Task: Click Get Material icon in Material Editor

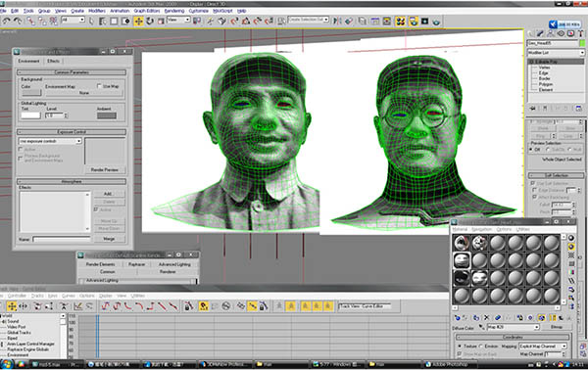Action: pos(457,317)
